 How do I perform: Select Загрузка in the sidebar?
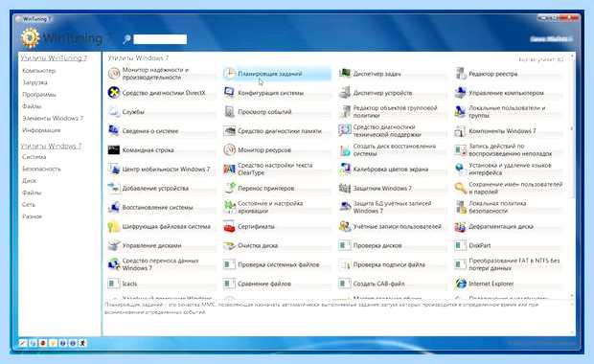pyautogui.click(x=34, y=82)
